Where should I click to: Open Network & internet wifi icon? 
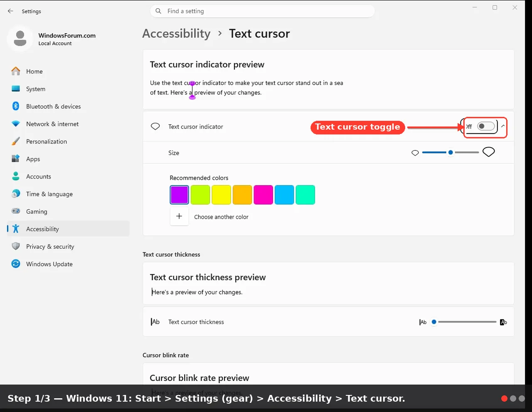tap(16, 124)
